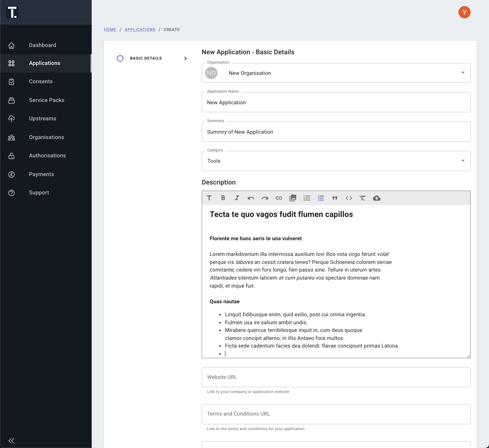This screenshot has height=448, width=489.
Task: Apply italic formatting in the editor
Action: 237,198
